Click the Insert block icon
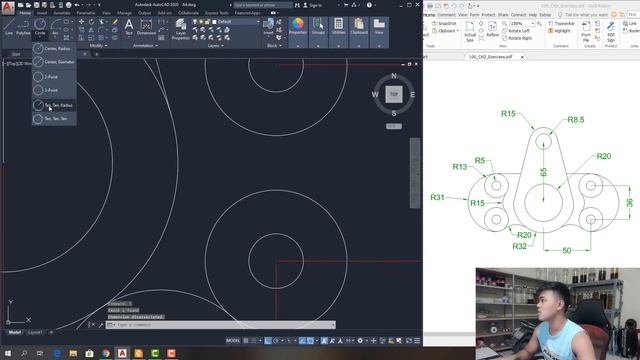 (268, 27)
